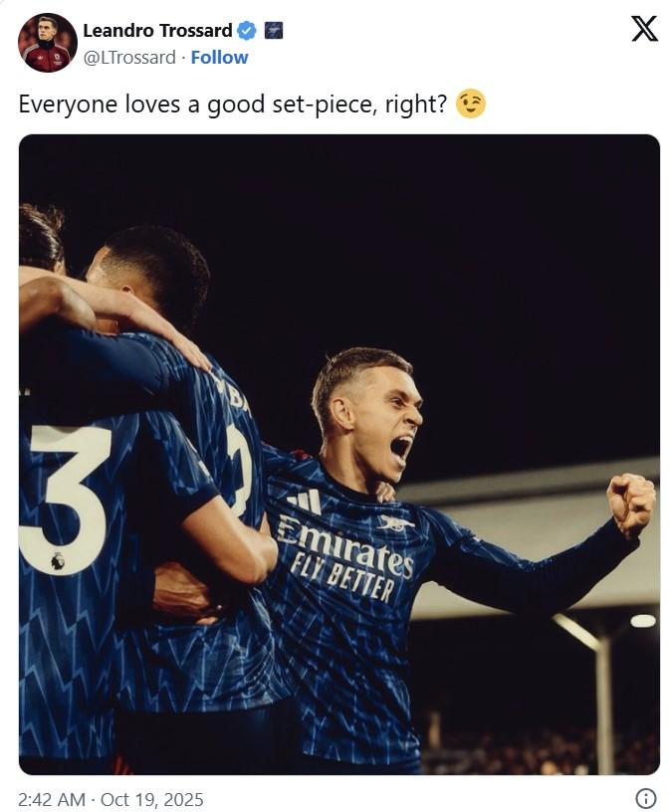This screenshot has height=812, width=671.
Task: Click the Arsenal affiliate badge beside the name
Action: click(x=274, y=31)
